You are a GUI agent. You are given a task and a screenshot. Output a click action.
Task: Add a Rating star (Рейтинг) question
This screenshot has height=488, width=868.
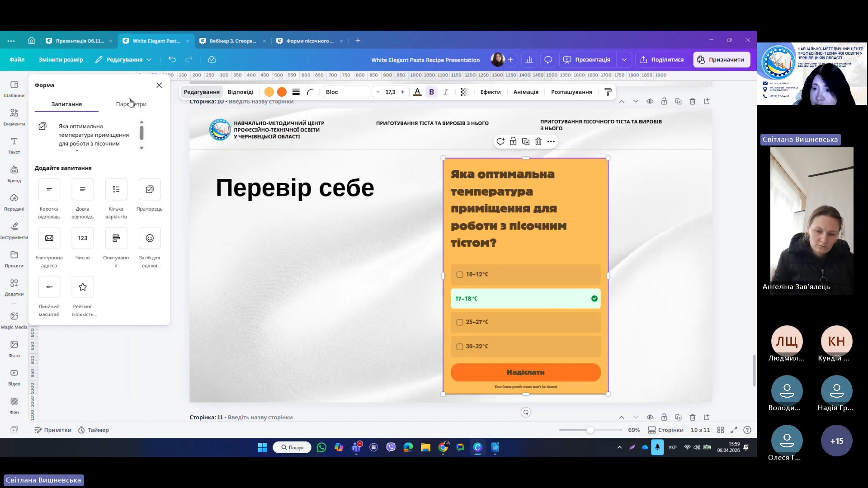(x=82, y=287)
